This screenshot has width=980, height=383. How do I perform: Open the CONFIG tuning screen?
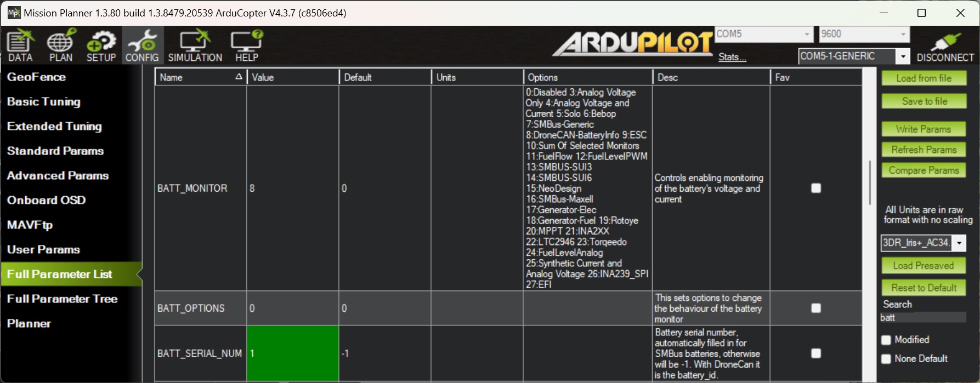tap(142, 46)
